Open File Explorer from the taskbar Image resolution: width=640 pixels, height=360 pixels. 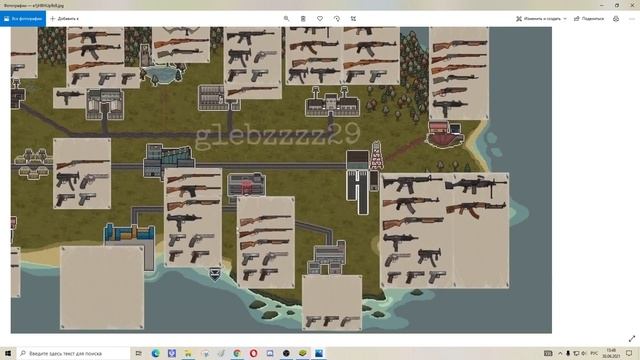[x=188, y=353]
